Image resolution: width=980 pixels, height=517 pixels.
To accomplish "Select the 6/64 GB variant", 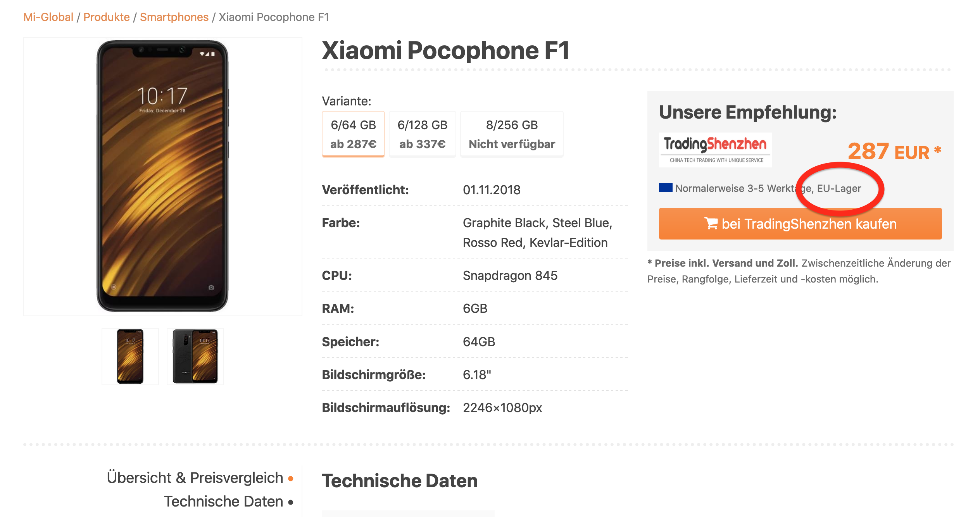I will coord(353,134).
